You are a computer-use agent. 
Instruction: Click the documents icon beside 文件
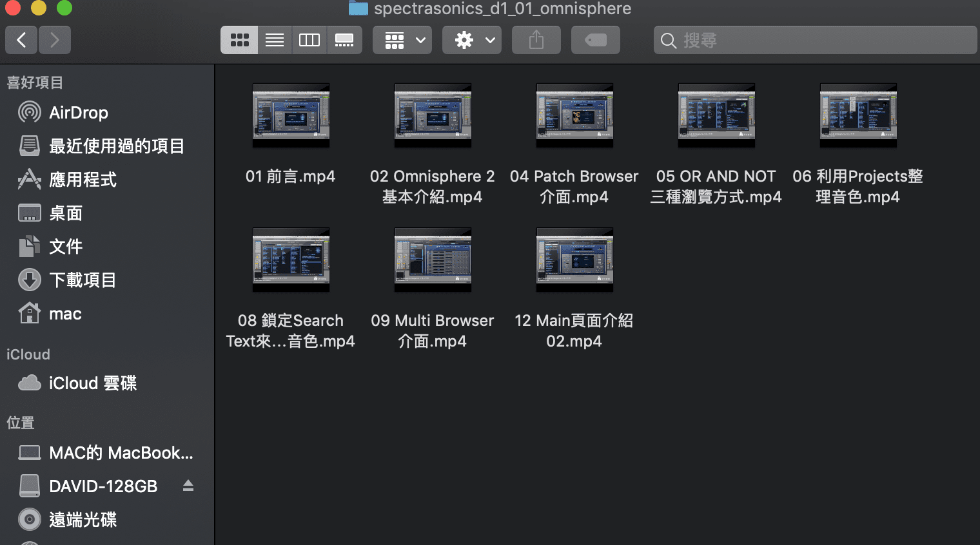(30, 246)
